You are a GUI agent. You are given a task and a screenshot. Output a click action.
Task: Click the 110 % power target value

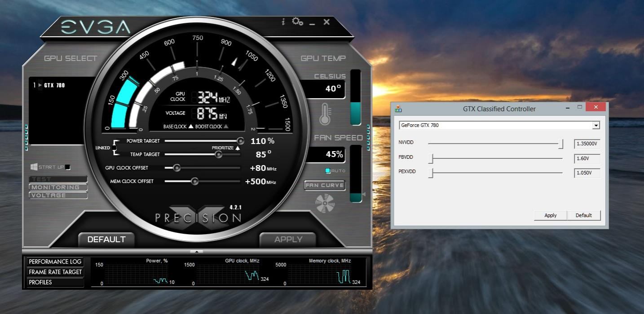coord(262,141)
